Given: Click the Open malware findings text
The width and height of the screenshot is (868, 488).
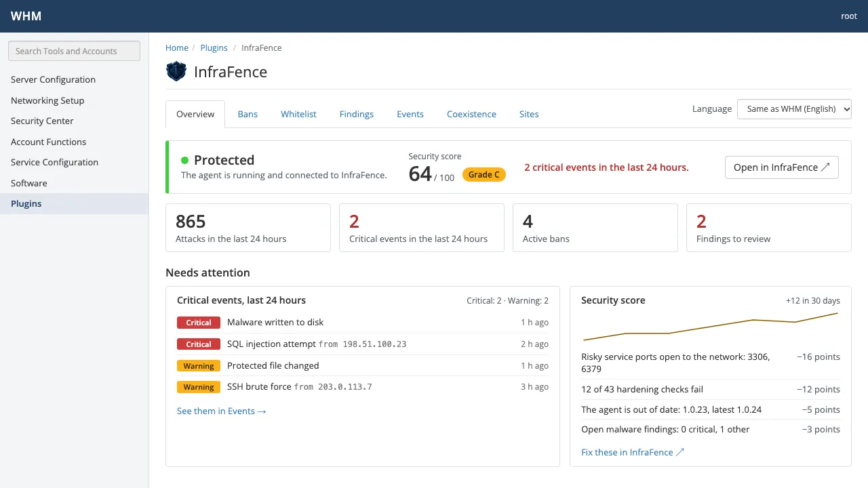Looking at the screenshot, I should coord(665,430).
